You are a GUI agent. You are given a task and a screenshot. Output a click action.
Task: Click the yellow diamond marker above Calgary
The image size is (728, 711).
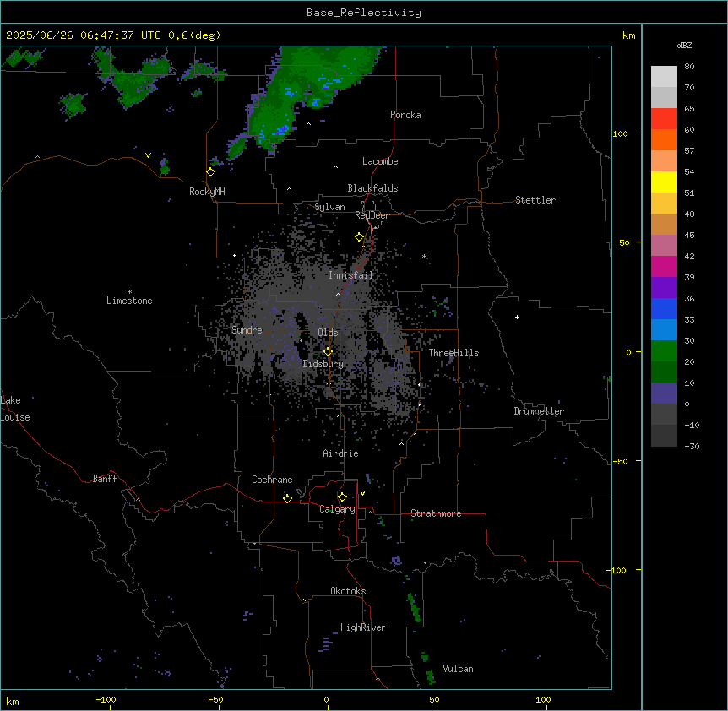[x=342, y=497]
